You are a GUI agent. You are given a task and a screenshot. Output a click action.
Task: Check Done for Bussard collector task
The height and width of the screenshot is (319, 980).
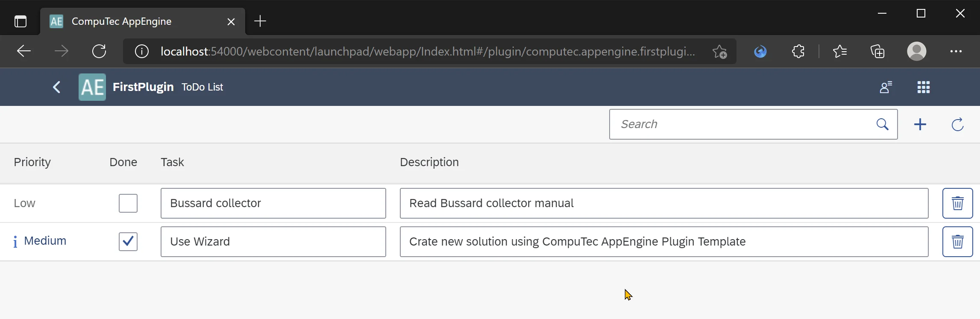128,203
